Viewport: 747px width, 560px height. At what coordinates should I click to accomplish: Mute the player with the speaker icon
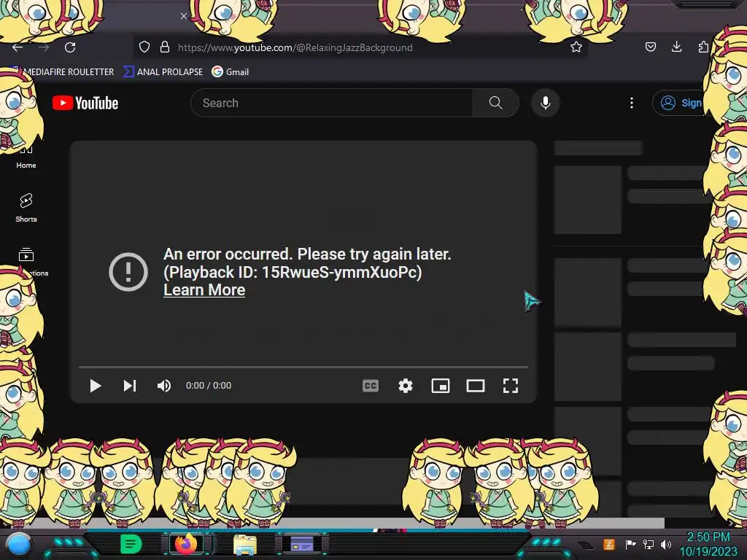tap(164, 386)
